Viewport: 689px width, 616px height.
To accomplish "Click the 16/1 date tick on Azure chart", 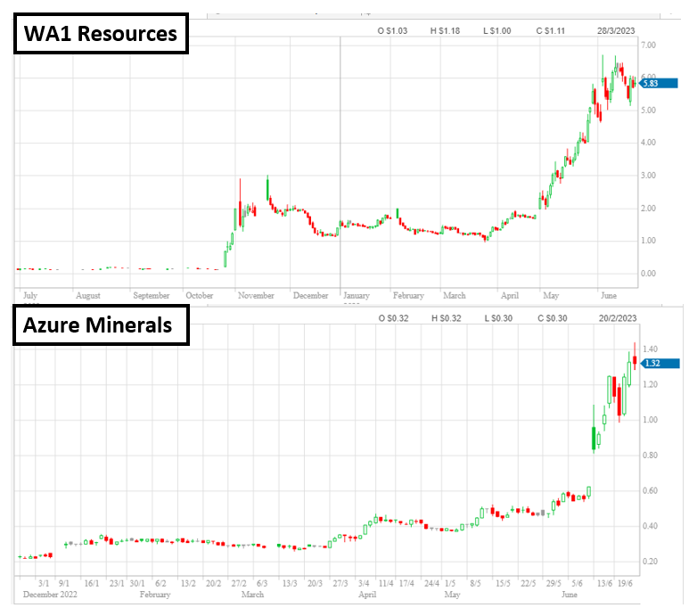I will [92, 583].
